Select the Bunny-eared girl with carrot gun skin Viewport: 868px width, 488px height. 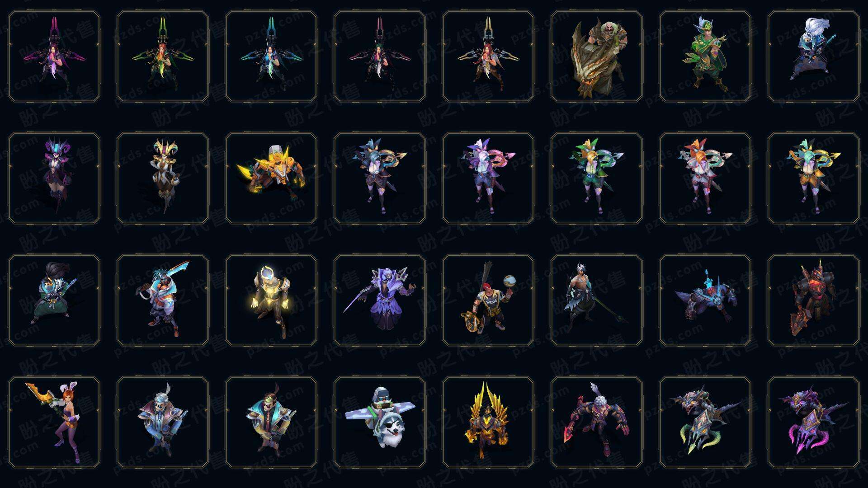[x=54, y=422]
